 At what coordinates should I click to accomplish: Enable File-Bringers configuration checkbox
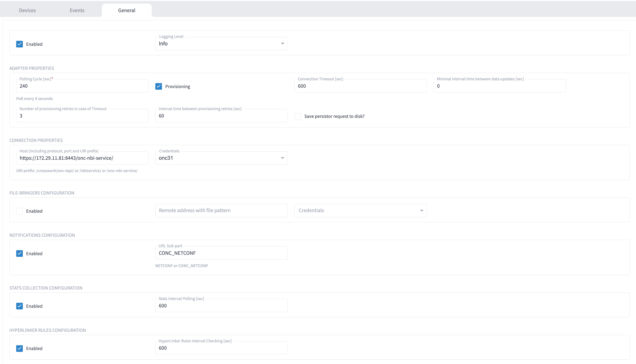[x=20, y=211]
